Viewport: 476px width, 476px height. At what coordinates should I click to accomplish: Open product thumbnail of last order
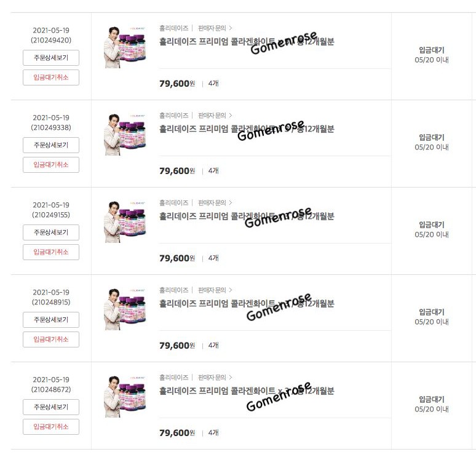click(x=125, y=397)
